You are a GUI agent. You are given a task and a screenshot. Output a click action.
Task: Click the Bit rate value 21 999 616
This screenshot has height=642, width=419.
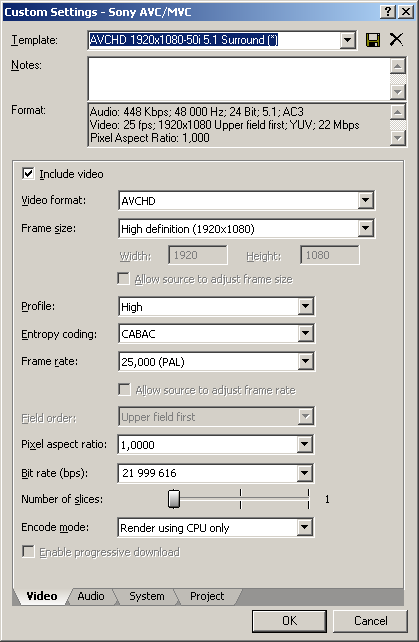point(149,473)
